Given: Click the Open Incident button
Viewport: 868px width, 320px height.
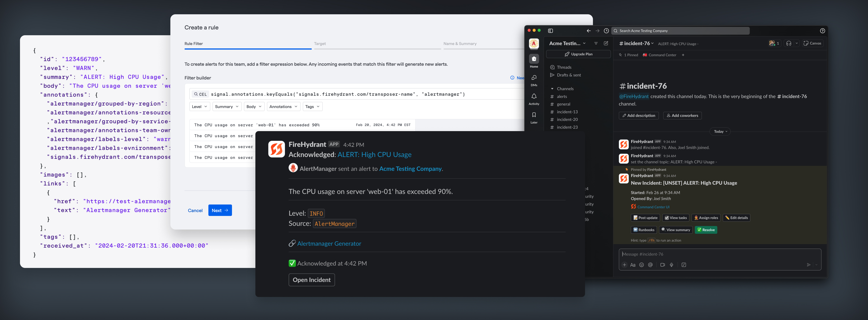Looking at the screenshot, I should (311, 280).
